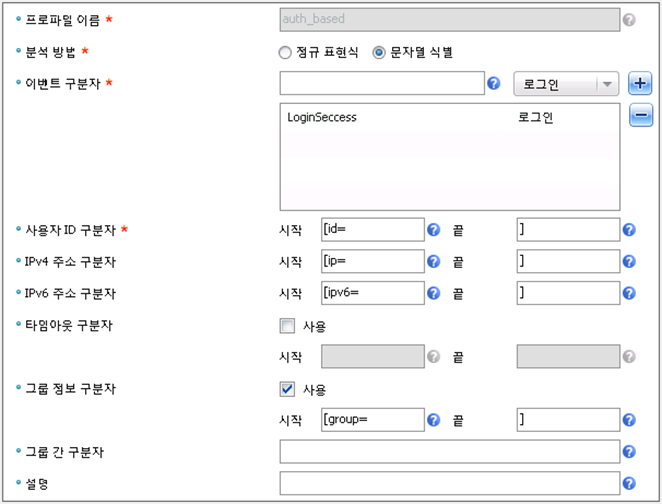The height and width of the screenshot is (504, 662).
Task: Uncheck 그룹 정보 구분자 사용 checkbox
Action: 287,389
